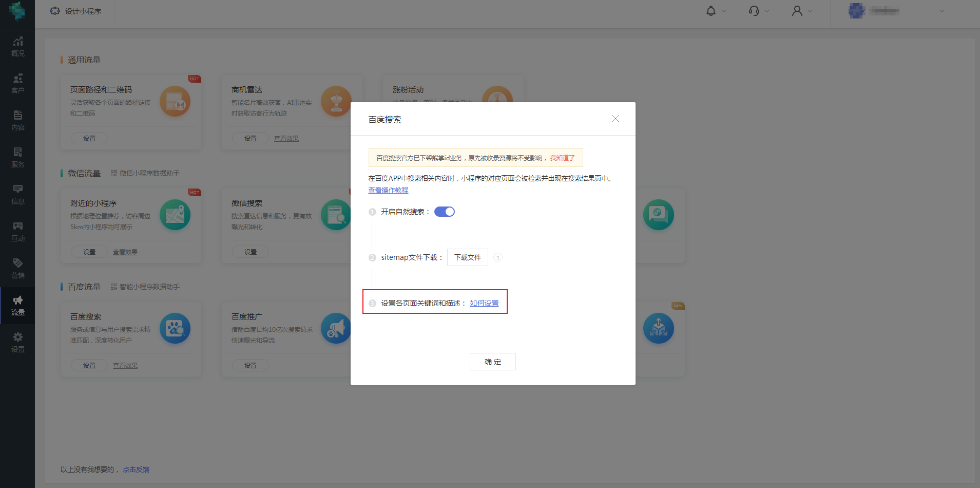This screenshot has height=488, width=980.
Task: Dismiss notice with 我知道了
Action: [562, 158]
